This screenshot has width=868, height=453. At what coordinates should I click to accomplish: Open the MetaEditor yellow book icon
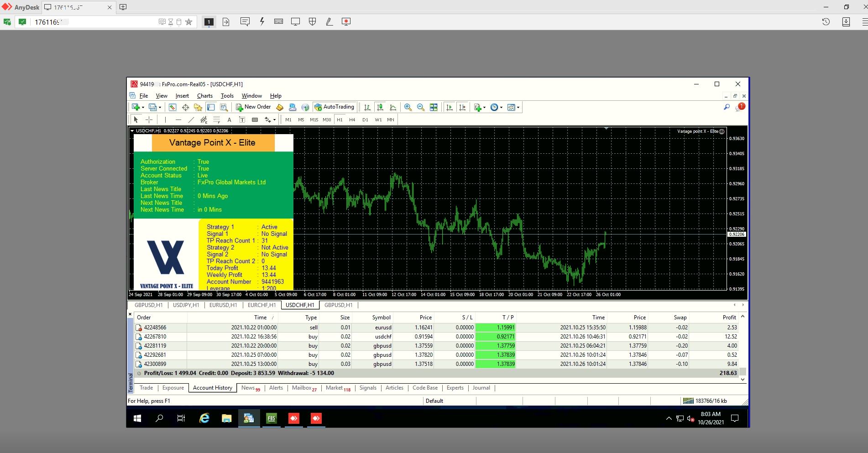(280, 107)
